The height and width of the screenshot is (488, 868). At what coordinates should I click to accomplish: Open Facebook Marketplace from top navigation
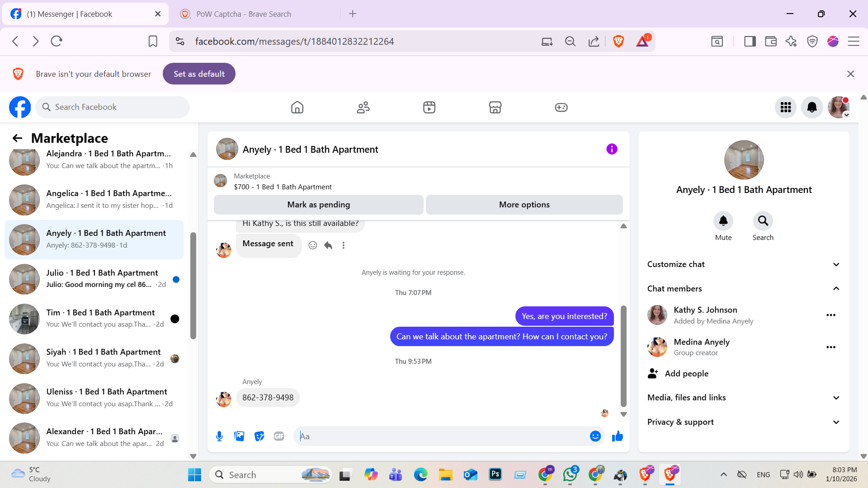495,108
